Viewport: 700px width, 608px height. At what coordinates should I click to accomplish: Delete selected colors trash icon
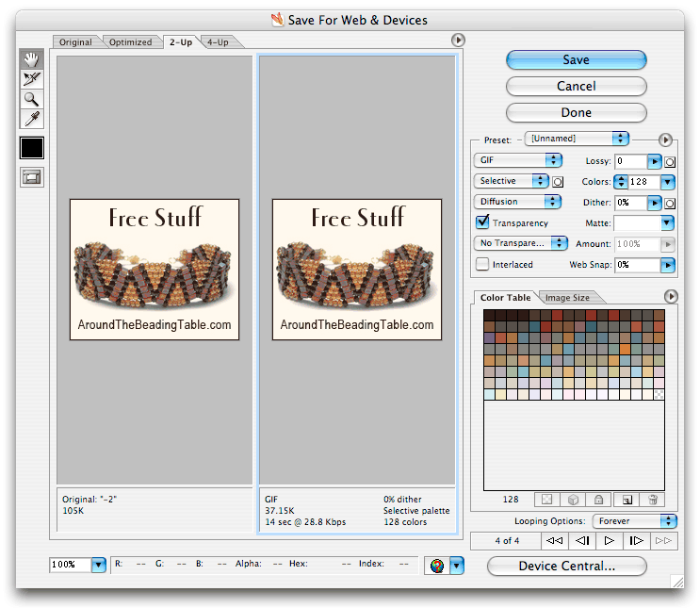tap(652, 500)
